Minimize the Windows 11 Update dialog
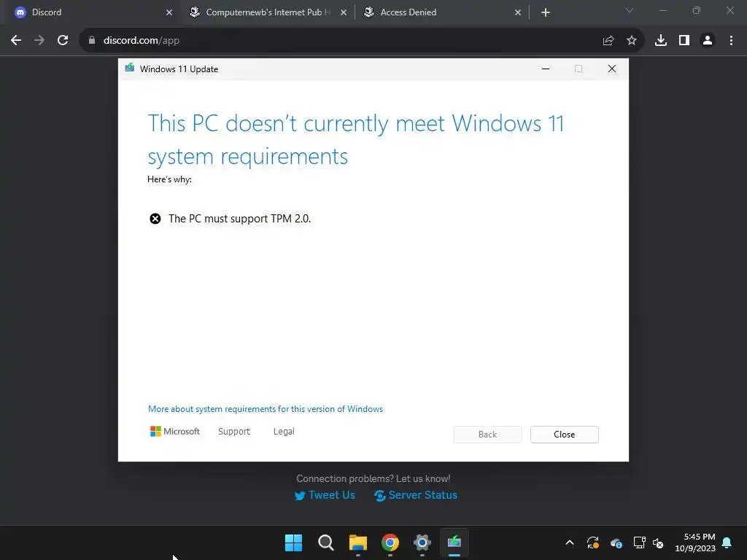The image size is (747, 560). click(546, 69)
